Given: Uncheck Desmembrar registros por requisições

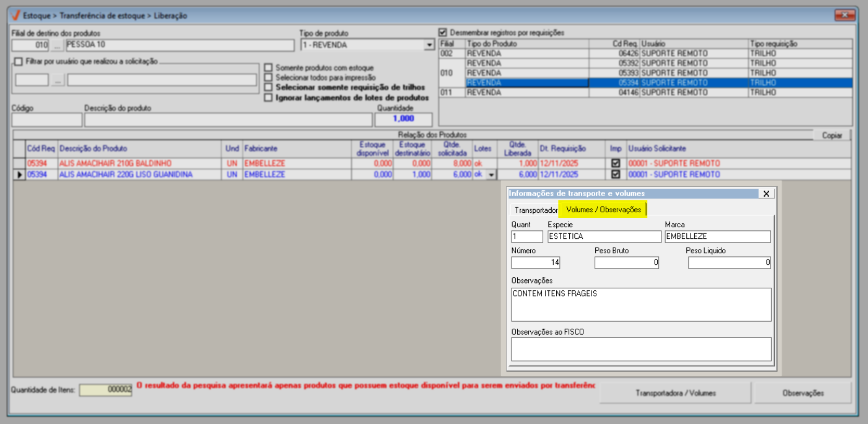Looking at the screenshot, I should [443, 32].
